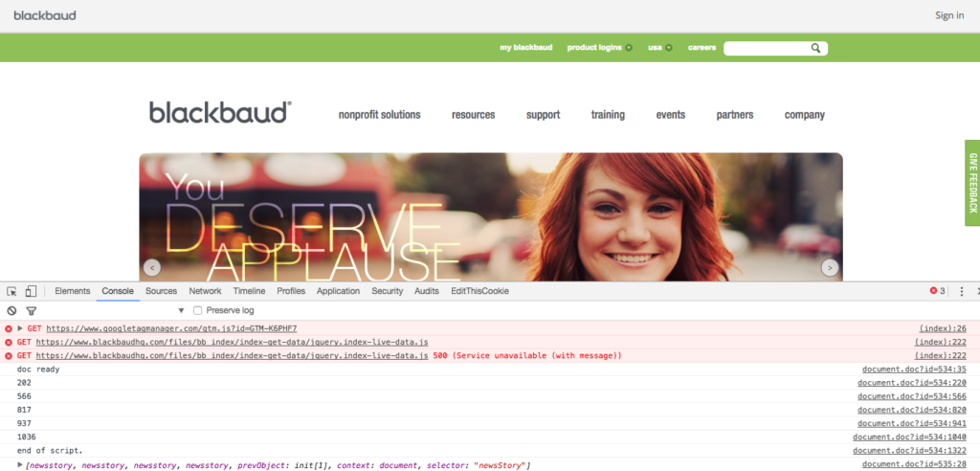
Task: Select the '202' console log line
Action: click(x=24, y=384)
